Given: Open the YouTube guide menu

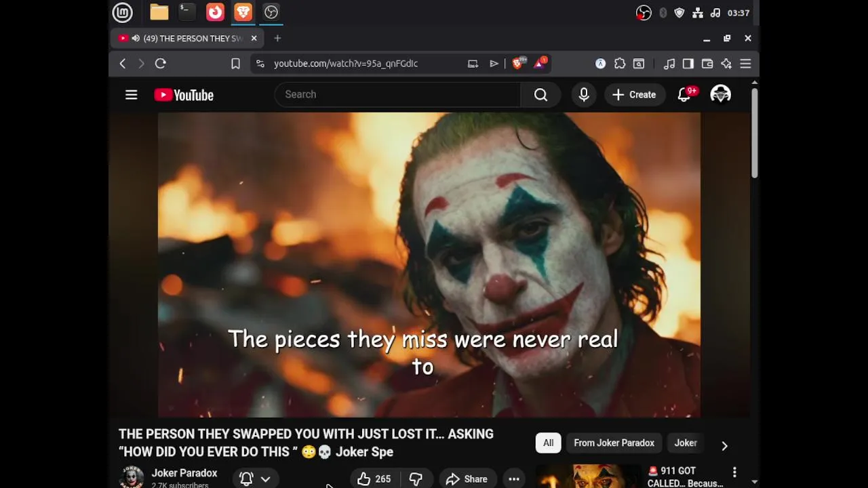Looking at the screenshot, I should coord(132,95).
